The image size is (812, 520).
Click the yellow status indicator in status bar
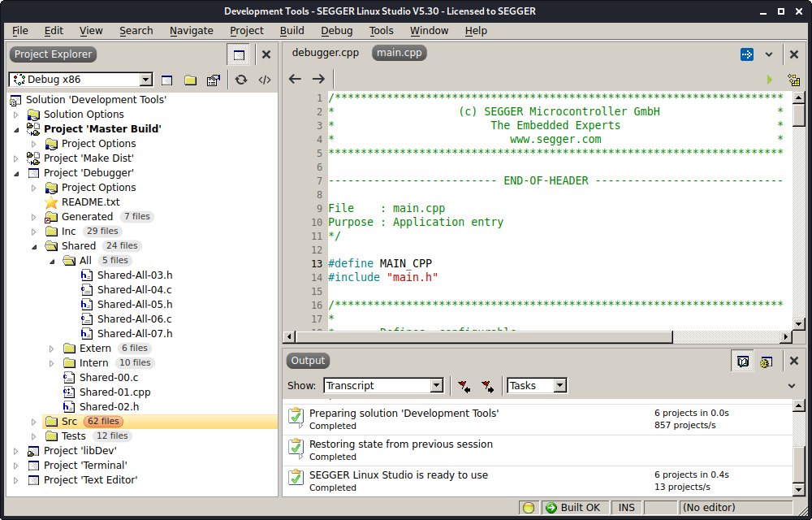tap(529, 508)
